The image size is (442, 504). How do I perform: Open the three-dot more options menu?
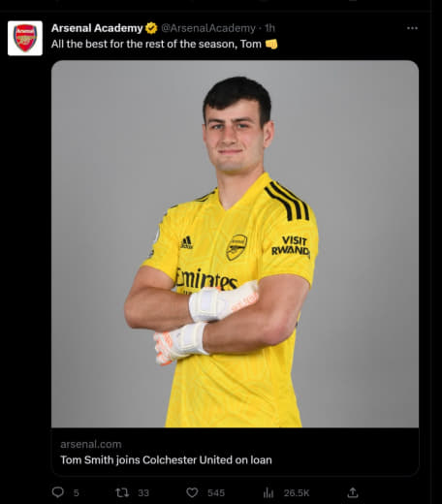(x=412, y=28)
